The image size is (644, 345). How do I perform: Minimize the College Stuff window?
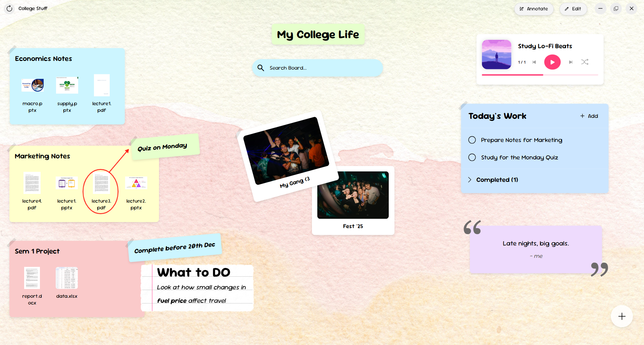coord(600,8)
